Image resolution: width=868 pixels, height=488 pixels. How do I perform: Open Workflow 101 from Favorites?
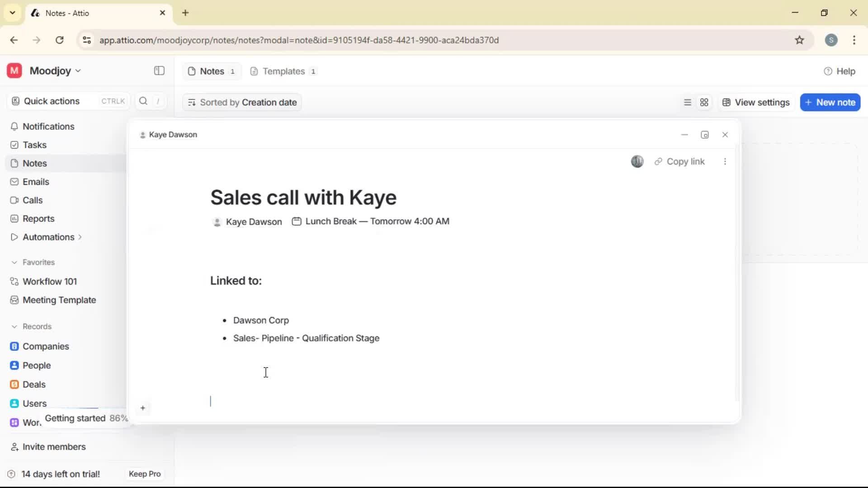(50, 281)
